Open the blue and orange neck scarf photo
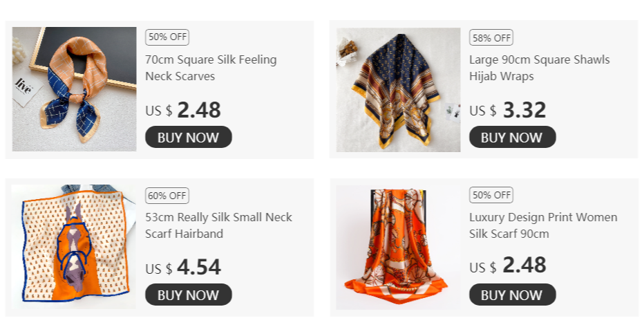This screenshot has width=644, height=336. tap(75, 89)
